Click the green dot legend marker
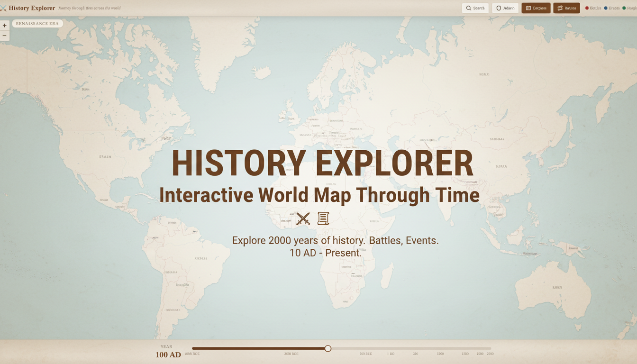 (624, 8)
